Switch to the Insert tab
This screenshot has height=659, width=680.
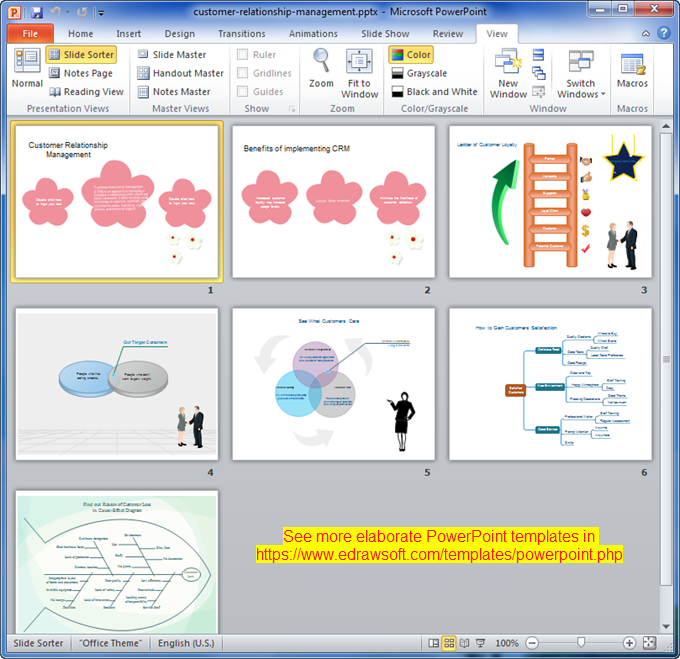tap(128, 33)
